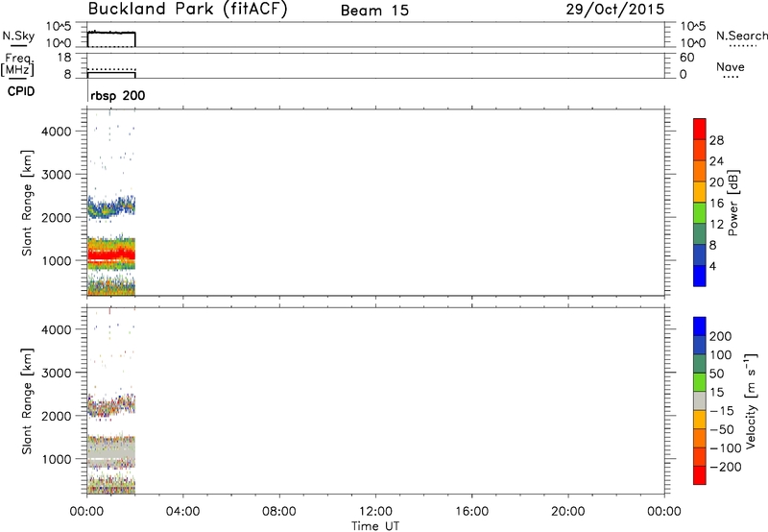Click the blue 2000 km echo band in the power panel
The image size is (768, 532).
pos(111,207)
